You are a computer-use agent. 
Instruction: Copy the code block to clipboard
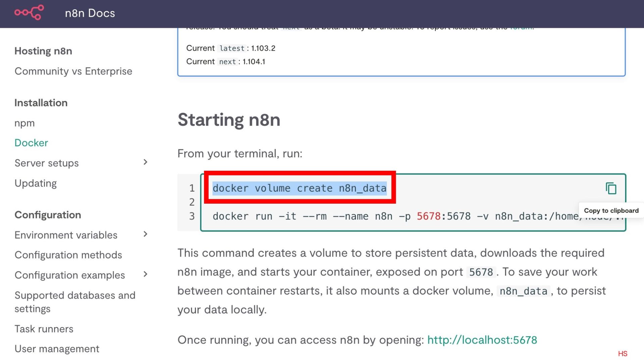pyautogui.click(x=611, y=189)
